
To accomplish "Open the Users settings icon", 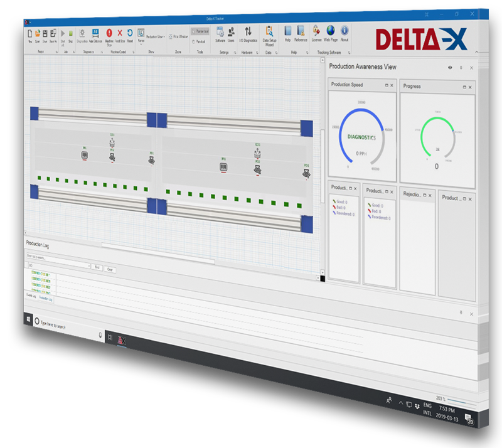I will pos(231,32).
